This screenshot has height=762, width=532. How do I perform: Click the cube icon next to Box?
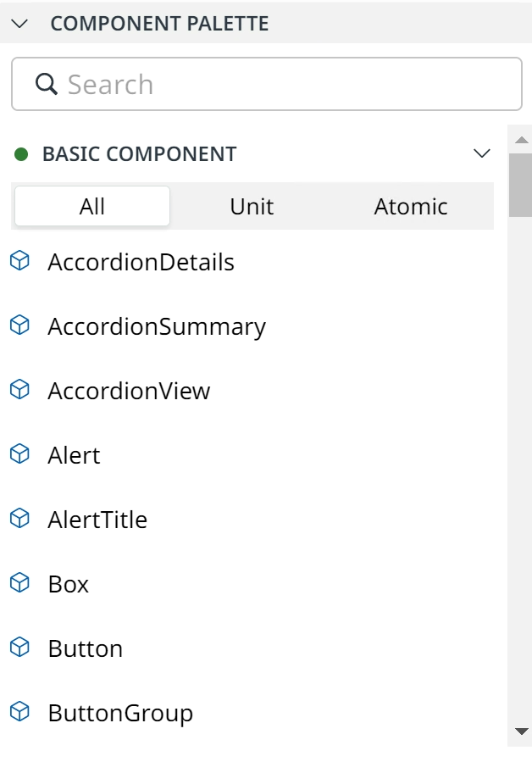click(20, 582)
